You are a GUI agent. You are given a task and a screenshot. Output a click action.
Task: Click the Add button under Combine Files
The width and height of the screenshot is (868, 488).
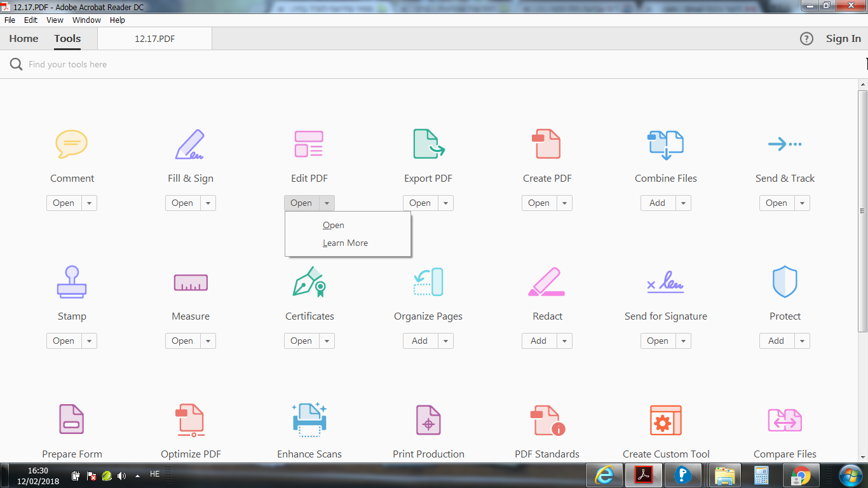(x=658, y=203)
